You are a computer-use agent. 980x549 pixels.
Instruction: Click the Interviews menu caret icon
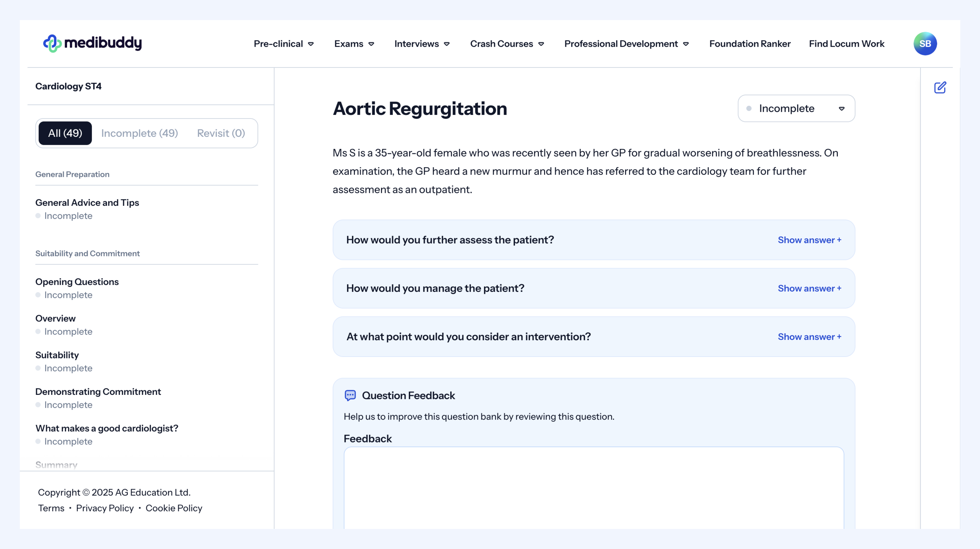(447, 44)
